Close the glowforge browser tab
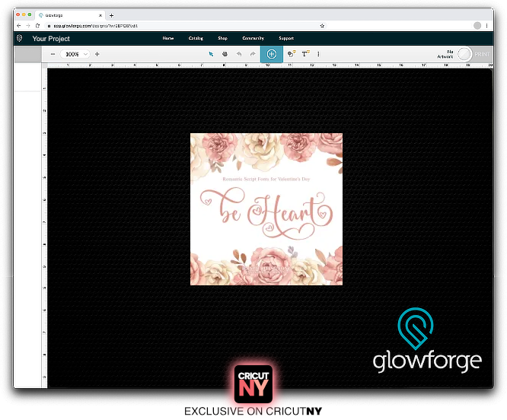Screen dimensions: 507x420 click(100, 15)
